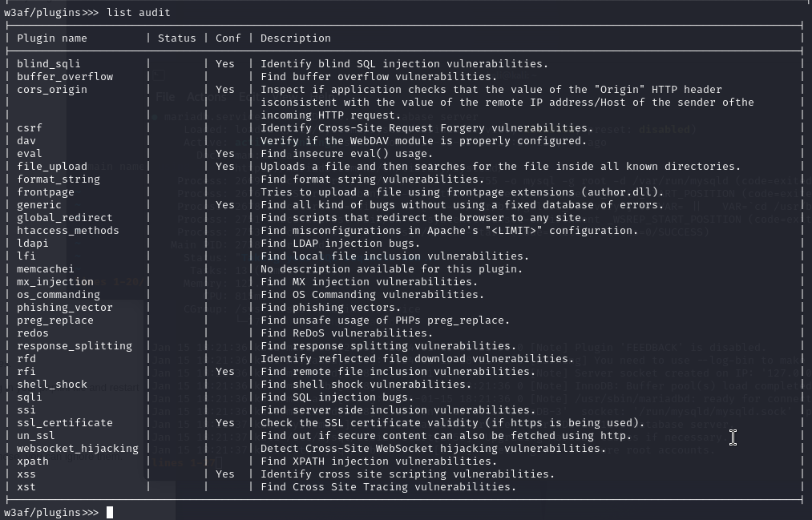Select the xss plugin name

(x=26, y=474)
